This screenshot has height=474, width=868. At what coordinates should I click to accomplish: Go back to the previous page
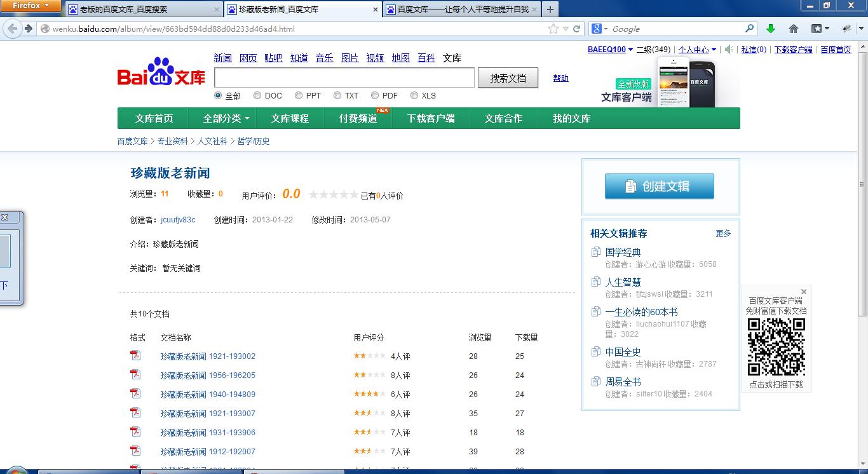click(x=13, y=29)
